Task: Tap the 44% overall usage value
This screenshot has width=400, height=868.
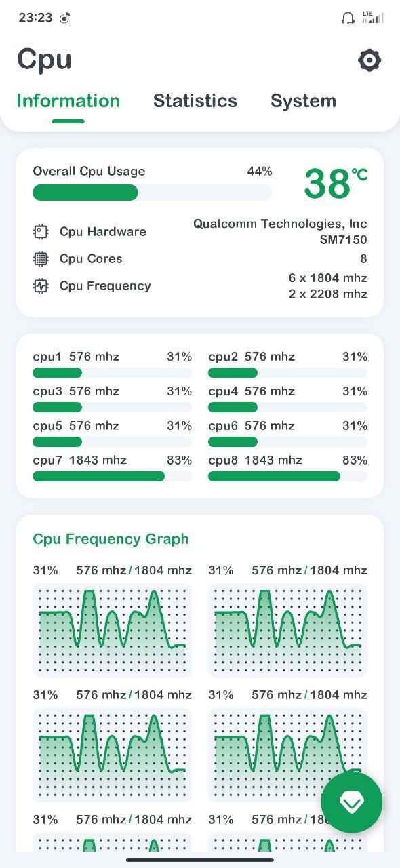Action: coord(260,172)
